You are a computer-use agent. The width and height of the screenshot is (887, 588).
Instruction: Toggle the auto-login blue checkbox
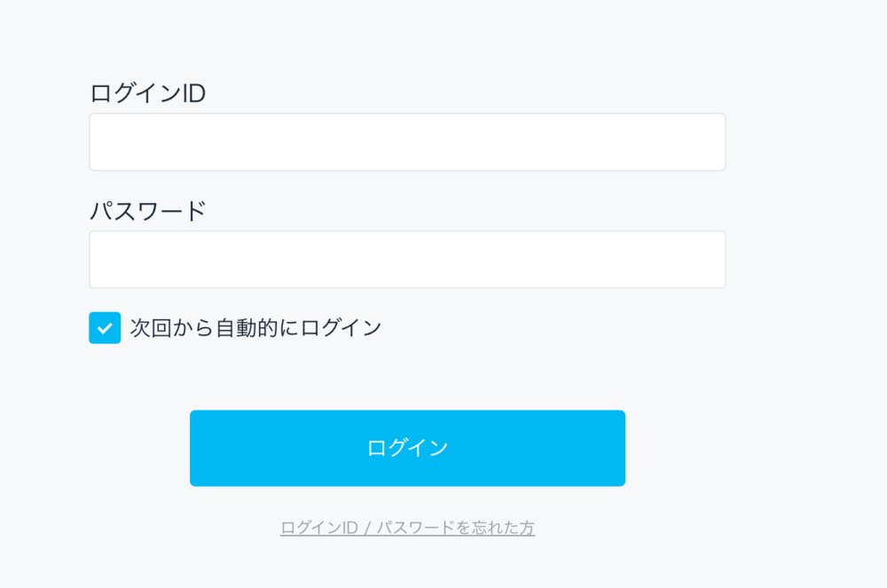click(105, 328)
